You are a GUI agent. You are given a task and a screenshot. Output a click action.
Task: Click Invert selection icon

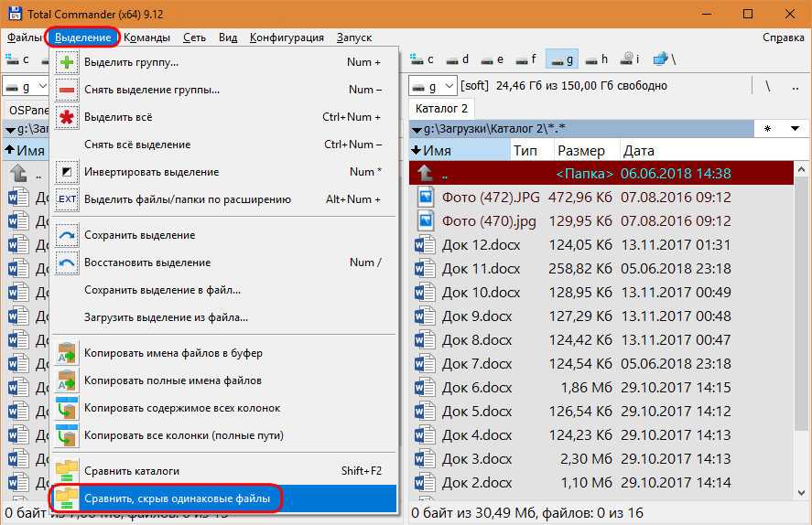pyautogui.click(x=68, y=172)
